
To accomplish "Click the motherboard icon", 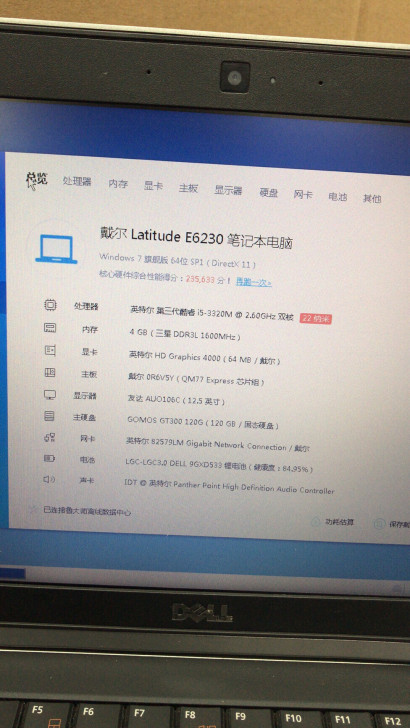I will (50, 372).
